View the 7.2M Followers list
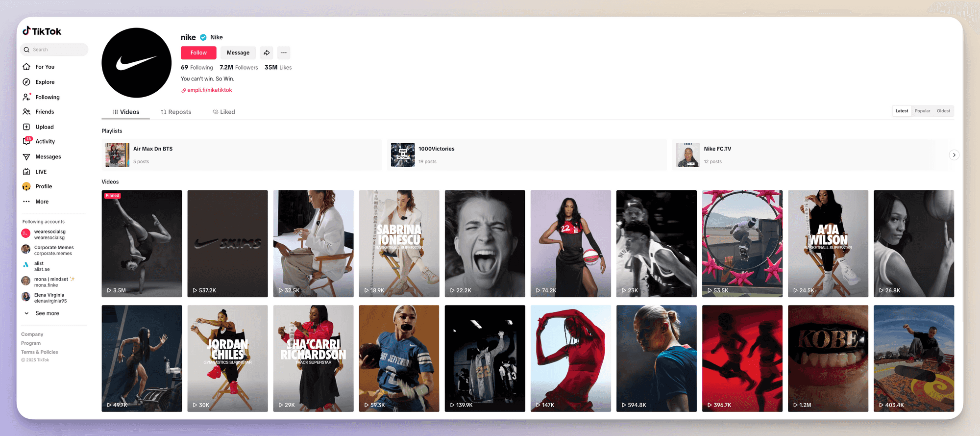 point(239,68)
